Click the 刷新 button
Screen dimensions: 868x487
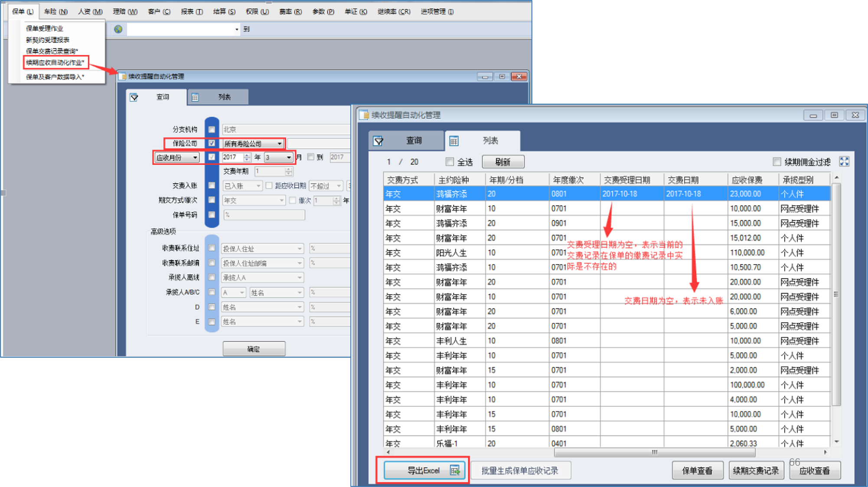click(503, 162)
